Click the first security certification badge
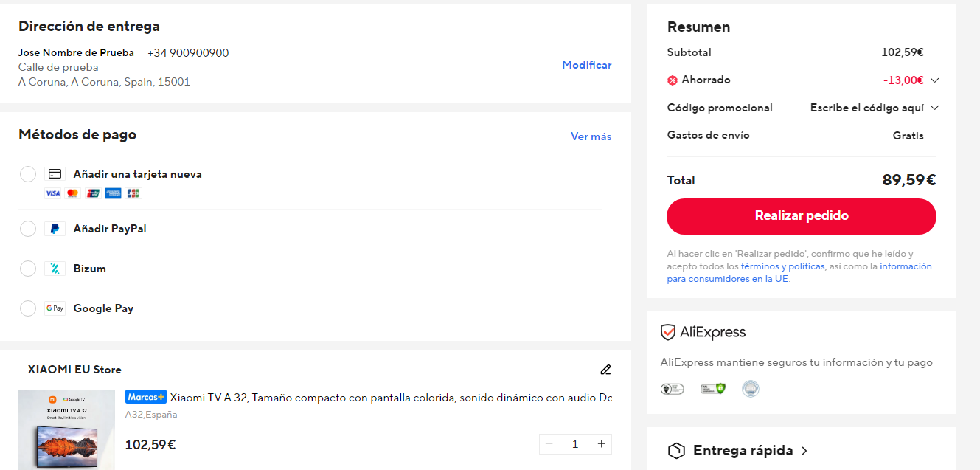Viewport: 980px width, 470px height. (x=673, y=388)
